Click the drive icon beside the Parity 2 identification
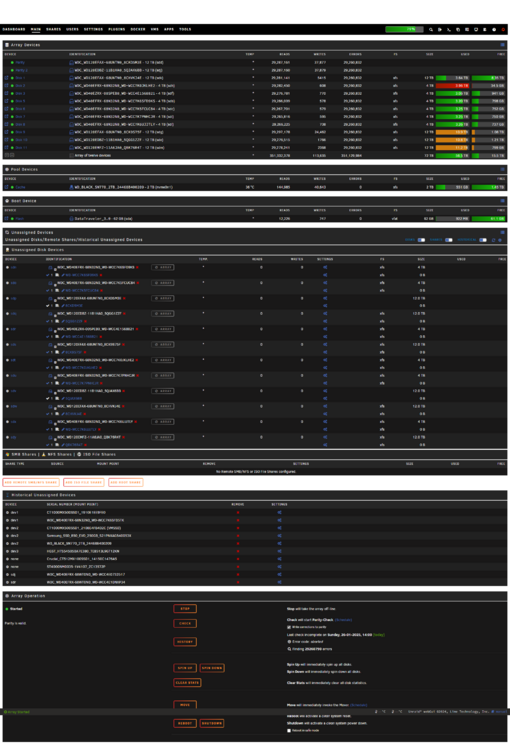The width and height of the screenshot is (510, 750). pyautogui.click(x=72, y=70)
